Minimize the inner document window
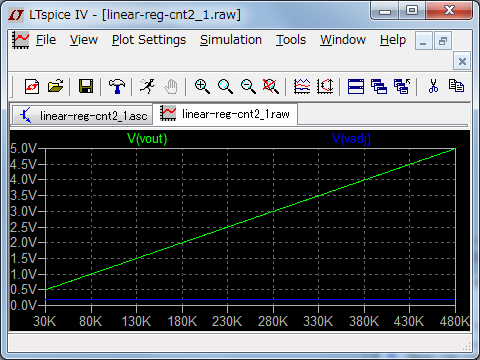The image size is (480, 360). (x=424, y=41)
